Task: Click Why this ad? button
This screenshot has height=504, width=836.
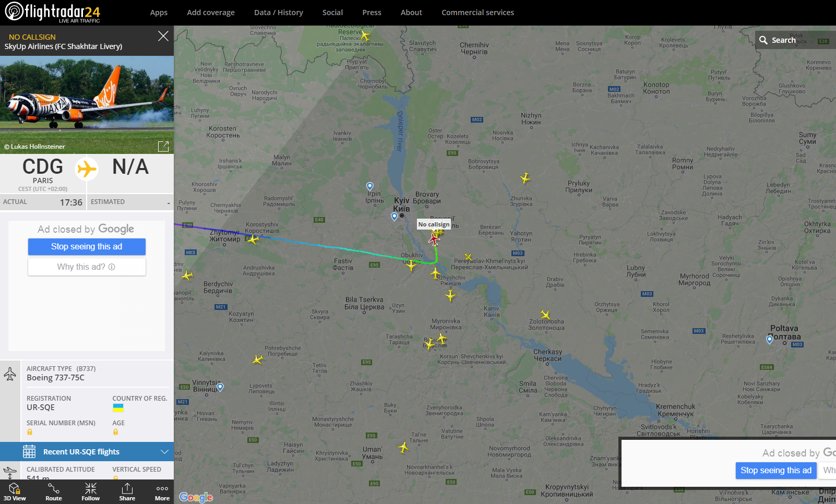Action: coord(87,267)
